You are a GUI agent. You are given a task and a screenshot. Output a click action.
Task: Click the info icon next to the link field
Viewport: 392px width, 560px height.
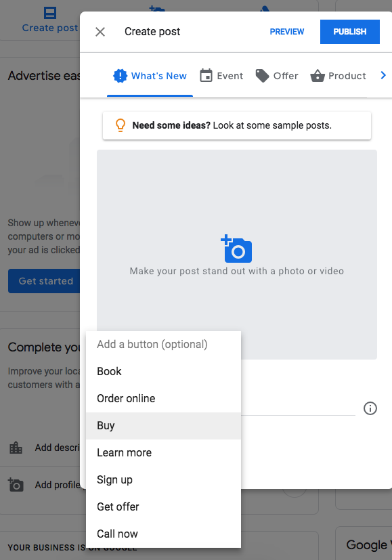coord(370,408)
